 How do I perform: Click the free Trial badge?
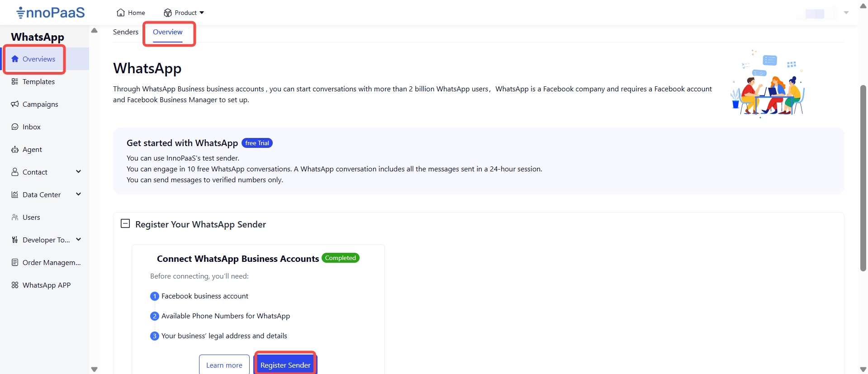point(257,143)
